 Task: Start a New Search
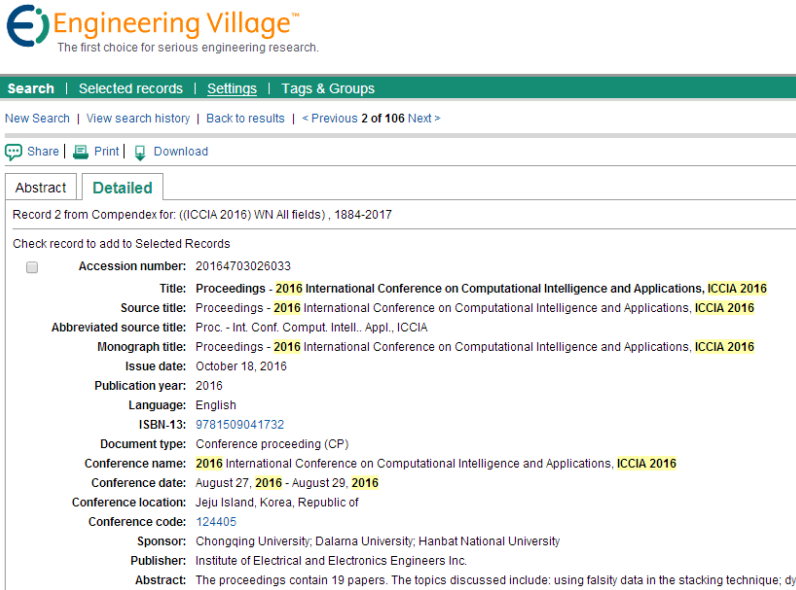coord(37,118)
